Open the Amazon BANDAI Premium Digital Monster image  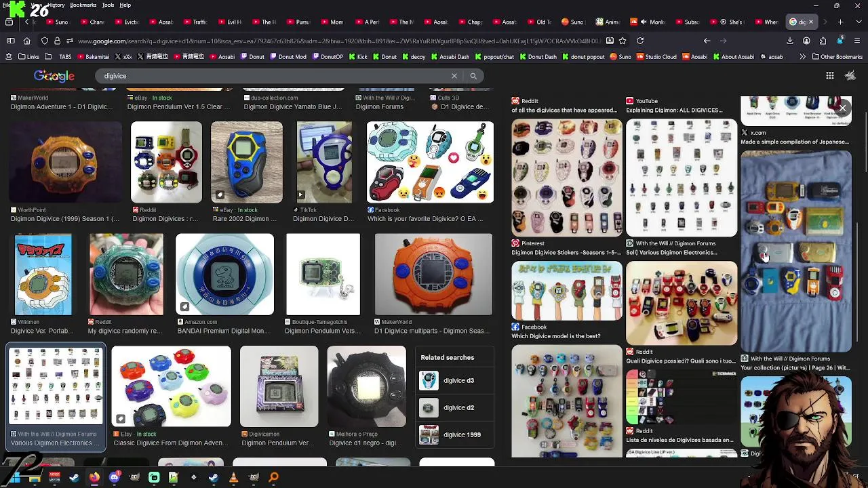(224, 274)
